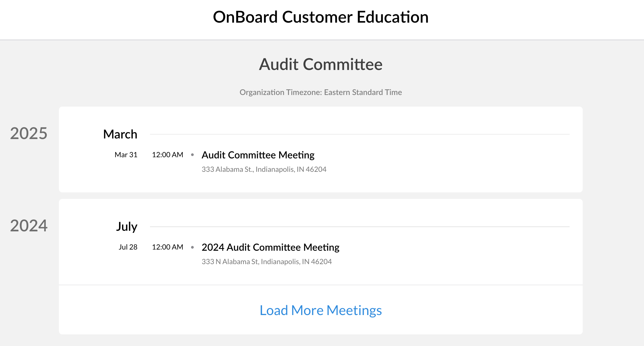Click the 2024 year marker

point(29,225)
